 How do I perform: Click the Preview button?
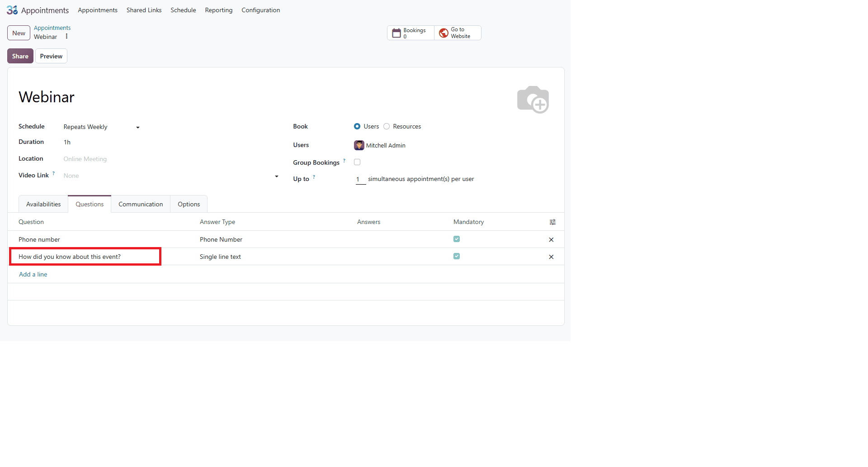point(51,56)
